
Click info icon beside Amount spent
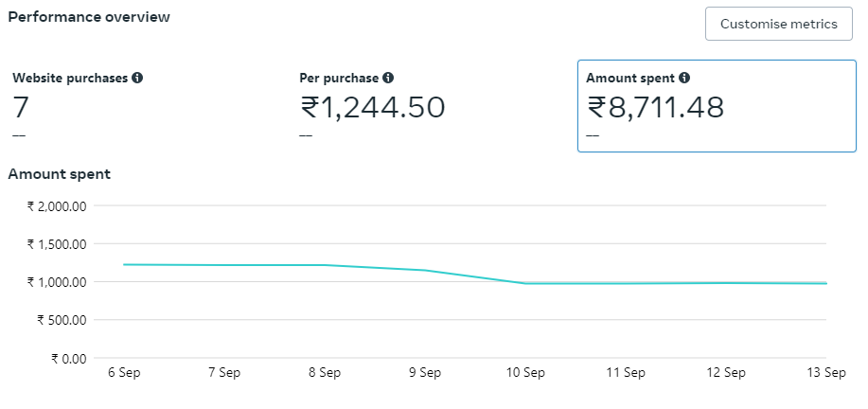(684, 78)
